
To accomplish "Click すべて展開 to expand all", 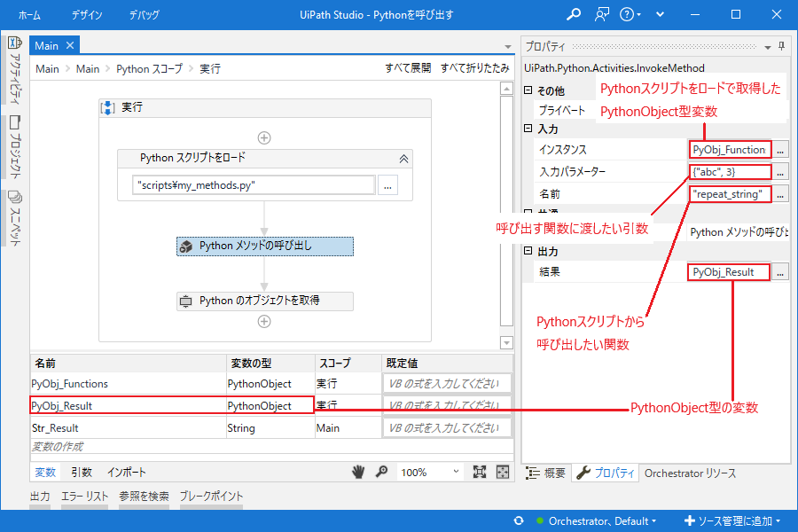I will pyautogui.click(x=408, y=67).
